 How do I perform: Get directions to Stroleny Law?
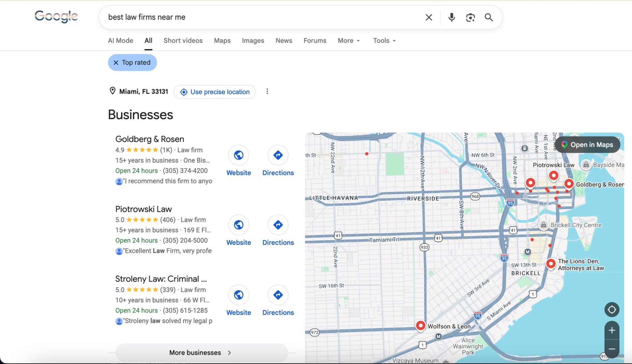pyautogui.click(x=278, y=295)
